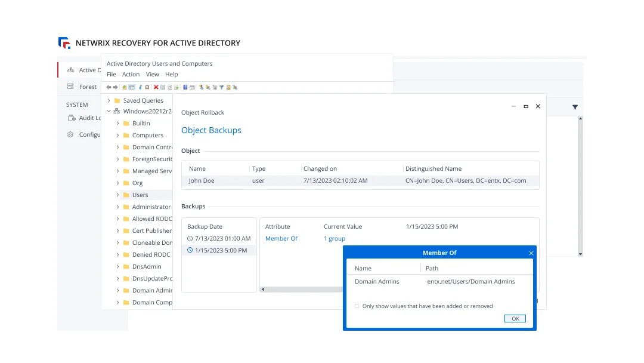Select the Cert Publishers tree item
The width and height of the screenshot is (644, 363).
tap(152, 230)
